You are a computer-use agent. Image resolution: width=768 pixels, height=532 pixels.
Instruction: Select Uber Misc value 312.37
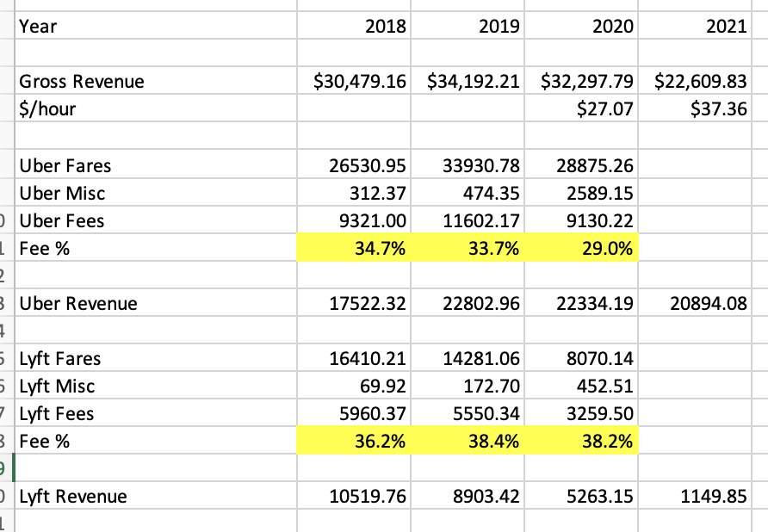[x=354, y=193]
